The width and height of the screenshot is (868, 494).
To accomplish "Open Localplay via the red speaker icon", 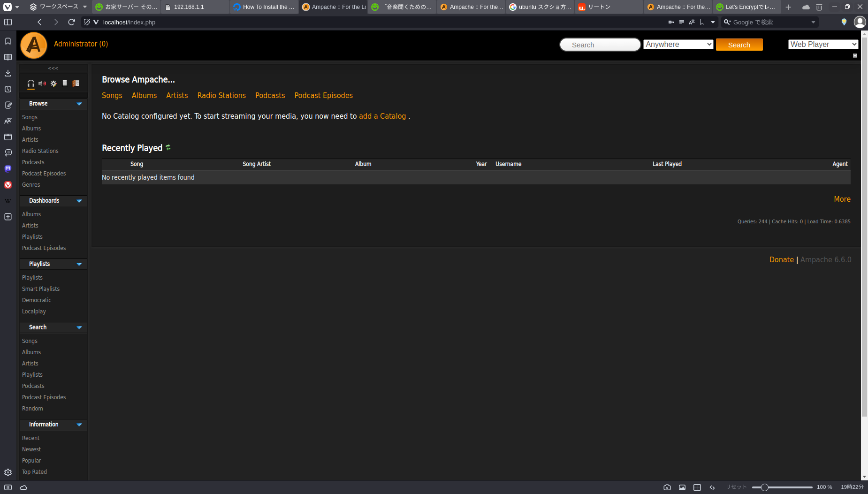I will [x=42, y=84].
